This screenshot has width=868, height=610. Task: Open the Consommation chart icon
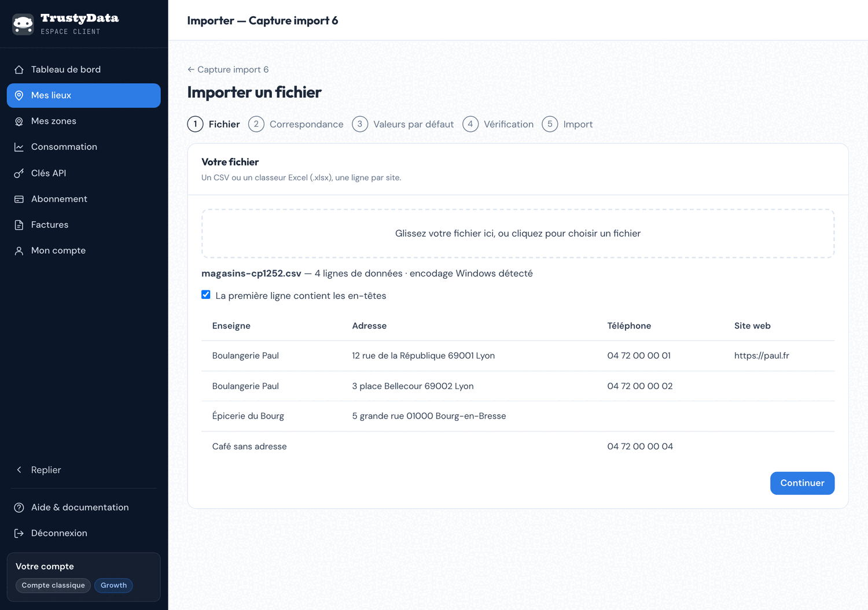click(19, 147)
